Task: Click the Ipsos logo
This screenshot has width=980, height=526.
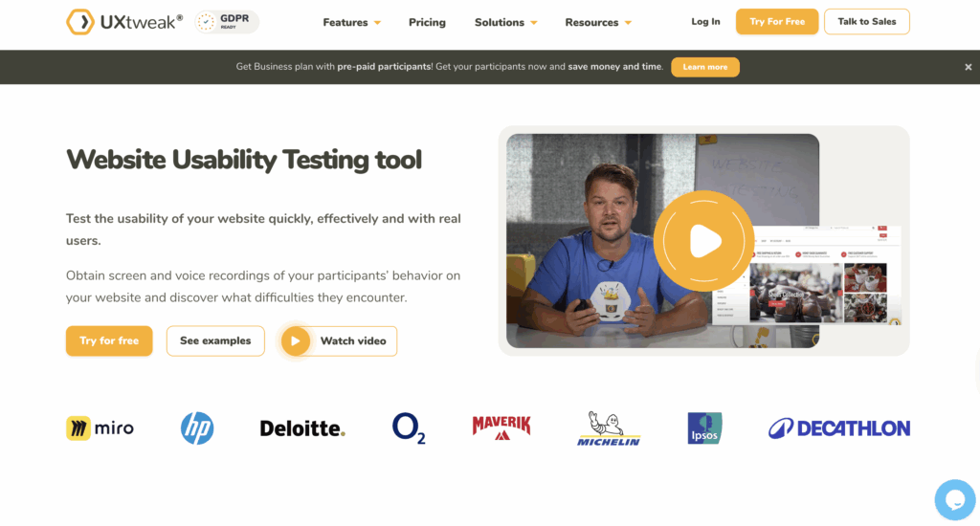Action: tap(704, 428)
